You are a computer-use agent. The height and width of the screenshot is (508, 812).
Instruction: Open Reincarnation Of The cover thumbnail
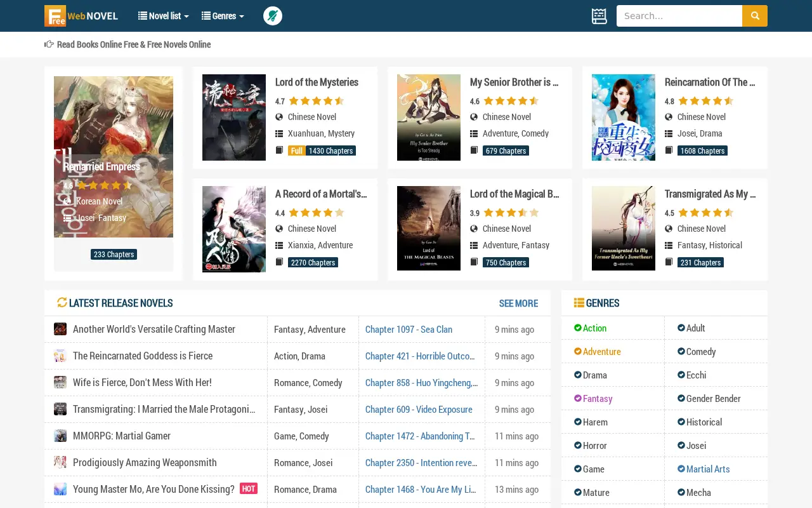624,117
